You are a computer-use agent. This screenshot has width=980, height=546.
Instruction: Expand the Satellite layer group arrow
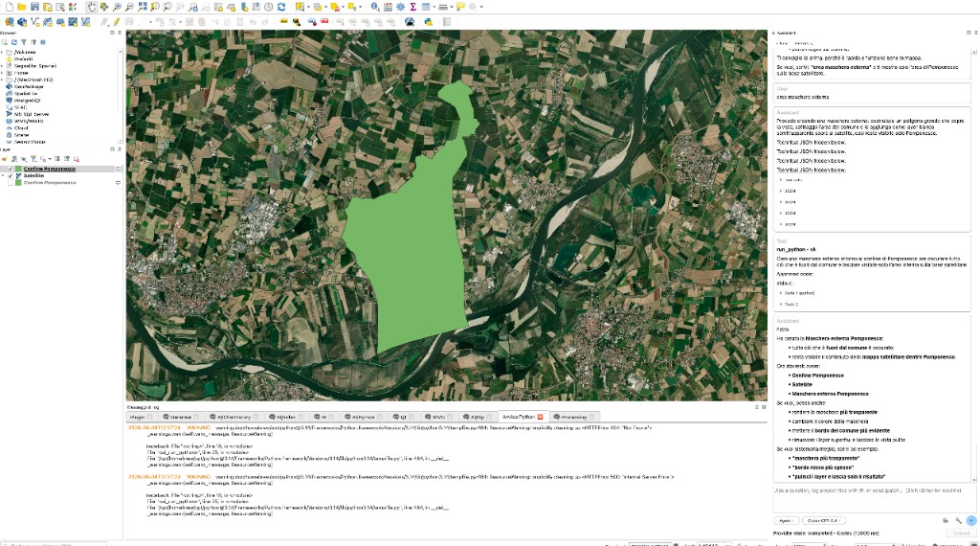pos(3,175)
